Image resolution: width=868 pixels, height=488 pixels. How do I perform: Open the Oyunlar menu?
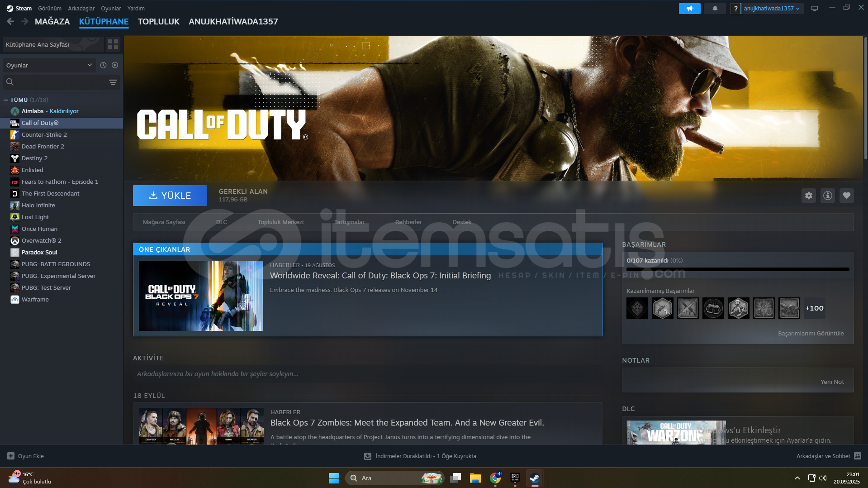[111, 8]
